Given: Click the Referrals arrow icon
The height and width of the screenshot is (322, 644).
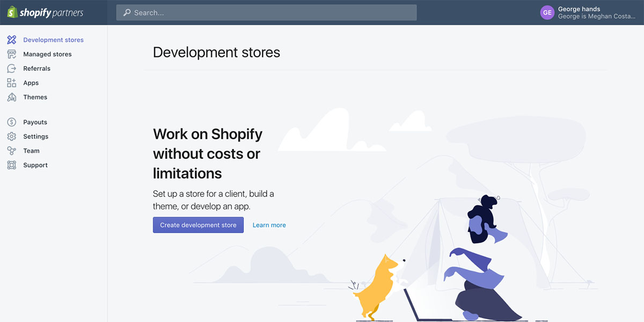Looking at the screenshot, I should point(12,69).
